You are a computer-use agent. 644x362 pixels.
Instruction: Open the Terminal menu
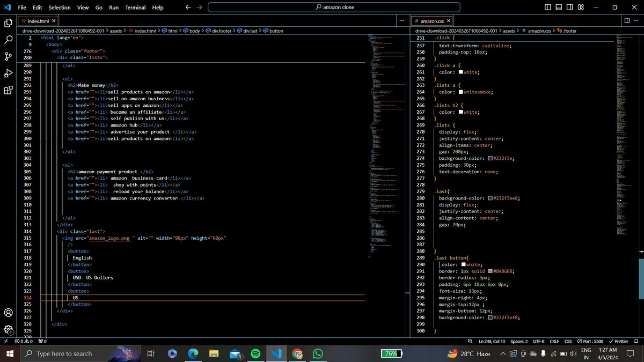pos(135,8)
